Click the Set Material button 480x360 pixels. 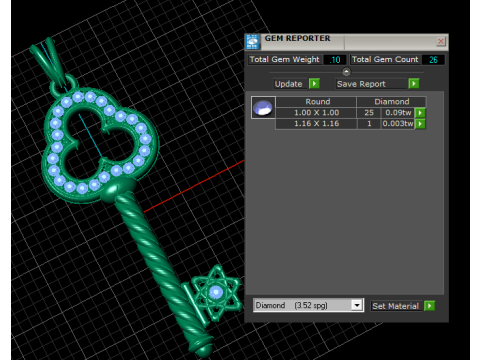[397, 306]
